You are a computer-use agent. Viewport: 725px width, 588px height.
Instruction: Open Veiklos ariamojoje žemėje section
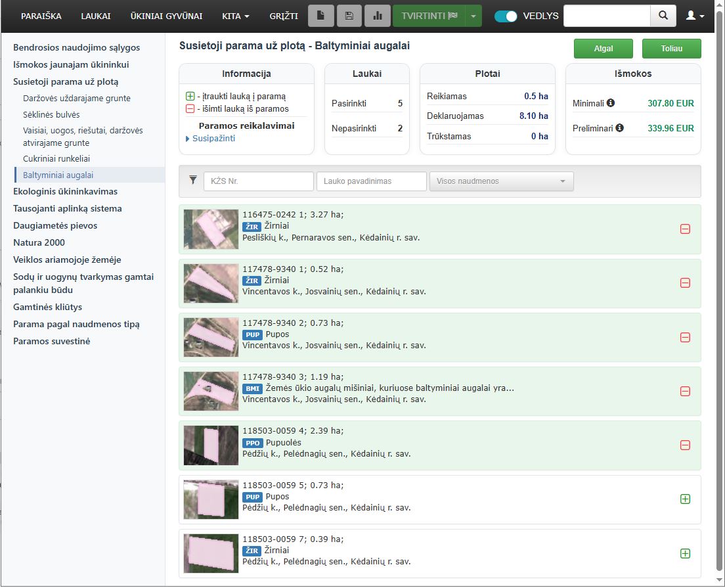67,260
